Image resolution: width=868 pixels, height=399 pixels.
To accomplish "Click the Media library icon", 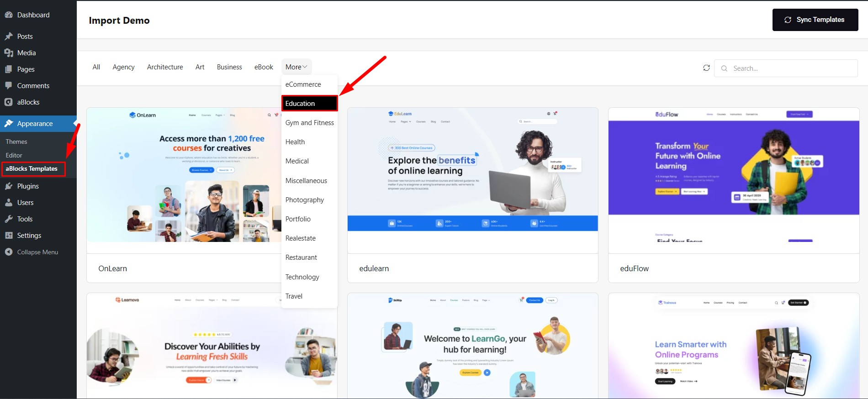I will [9, 53].
